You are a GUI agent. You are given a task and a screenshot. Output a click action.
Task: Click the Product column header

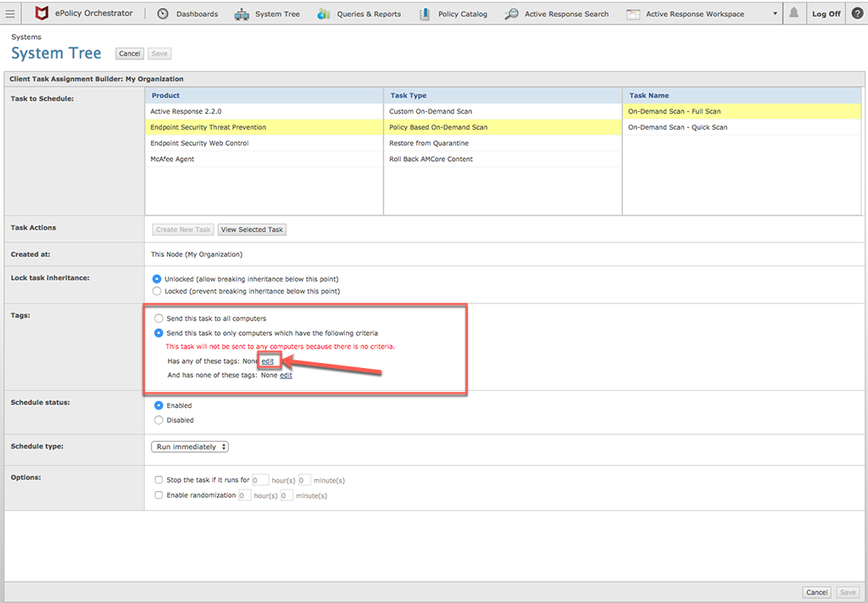[x=264, y=95]
